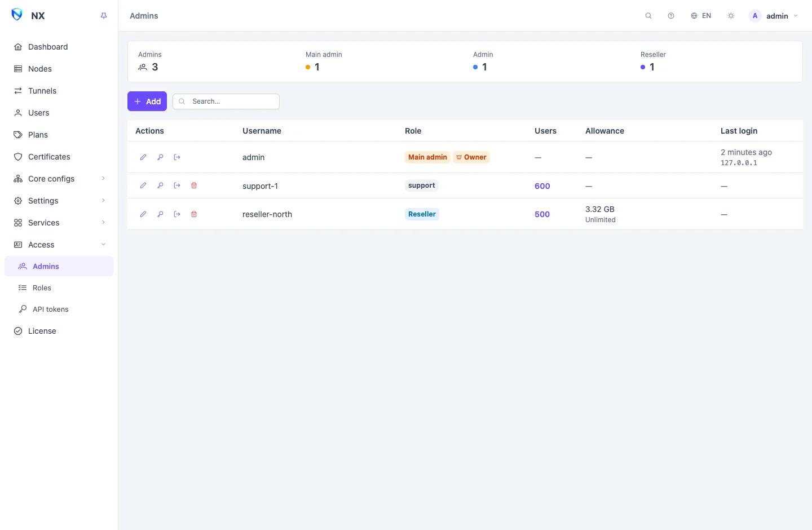Focus the admins Search field

tap(226, 101)
